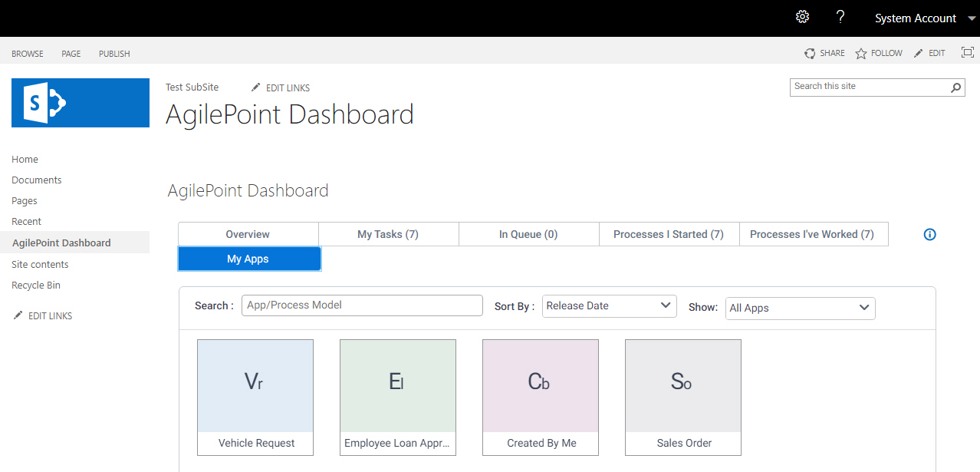Screen dimensions: 980x472
Task: Open the PUBLISH ribbon tab
Action: click(x=114, y=54)
